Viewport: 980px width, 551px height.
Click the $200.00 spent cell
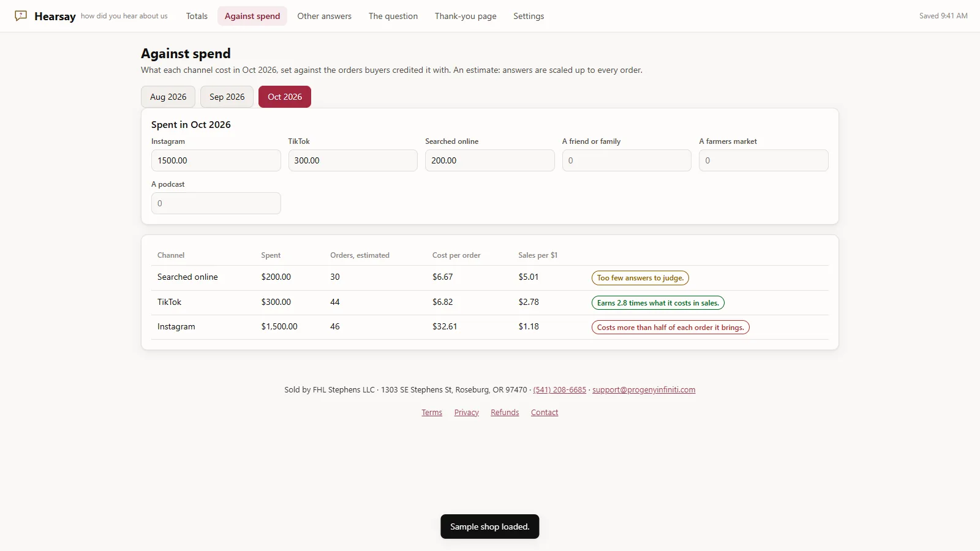click(x=276, y=277)
